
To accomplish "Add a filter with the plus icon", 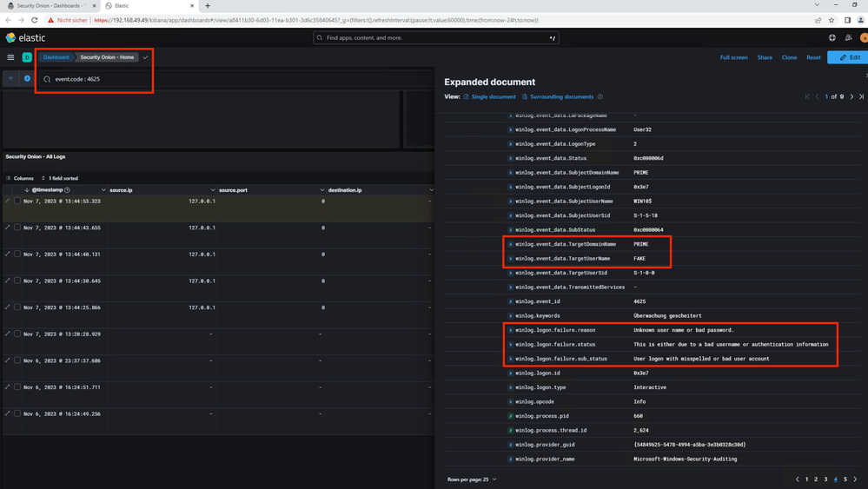I will pyautogui.click(x=27, y=78).
